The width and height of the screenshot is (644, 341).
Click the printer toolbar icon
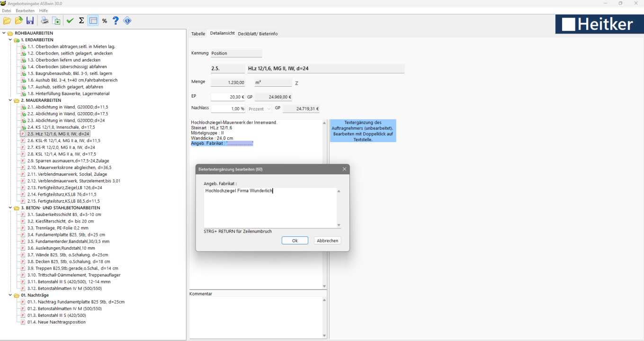pos(45,20)
